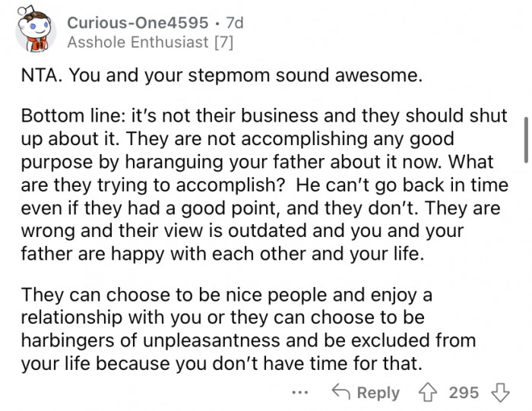Click the Asshole Enthusiast [7] flair
The width and height of the screenshot is (532, 411).
point(150,43)
